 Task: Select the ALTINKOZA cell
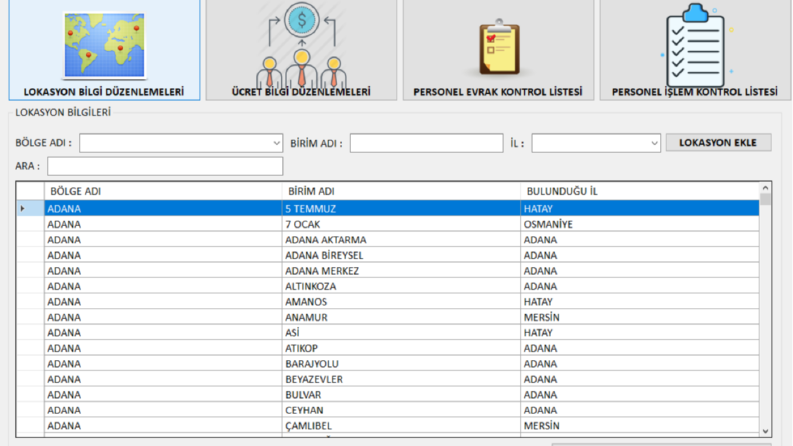401,286
